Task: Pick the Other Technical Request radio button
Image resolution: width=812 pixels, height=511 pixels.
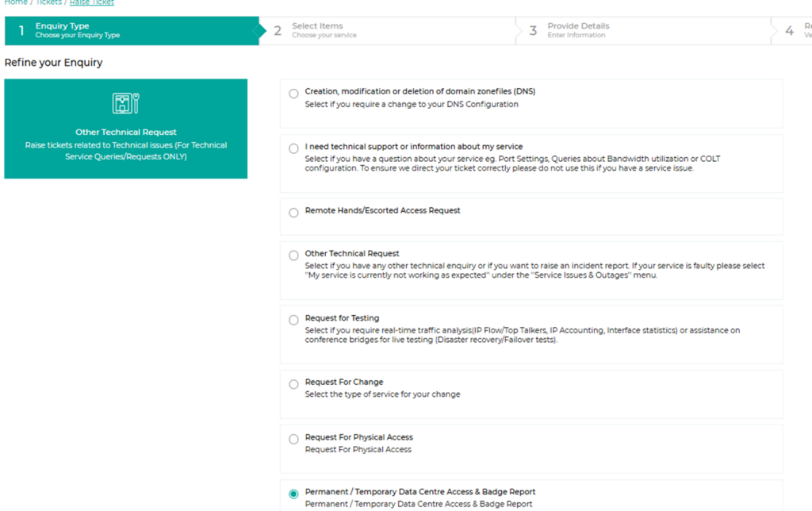Action: (x=293, y=255)
